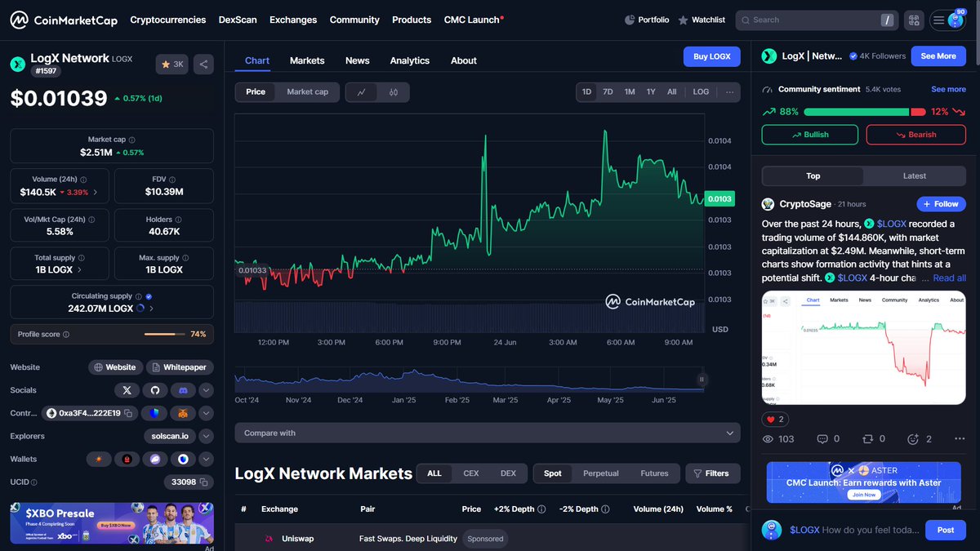Click in the Search input field
This screenshot has height=551, width=980.
pyautogui.click(x=815, y=20)
